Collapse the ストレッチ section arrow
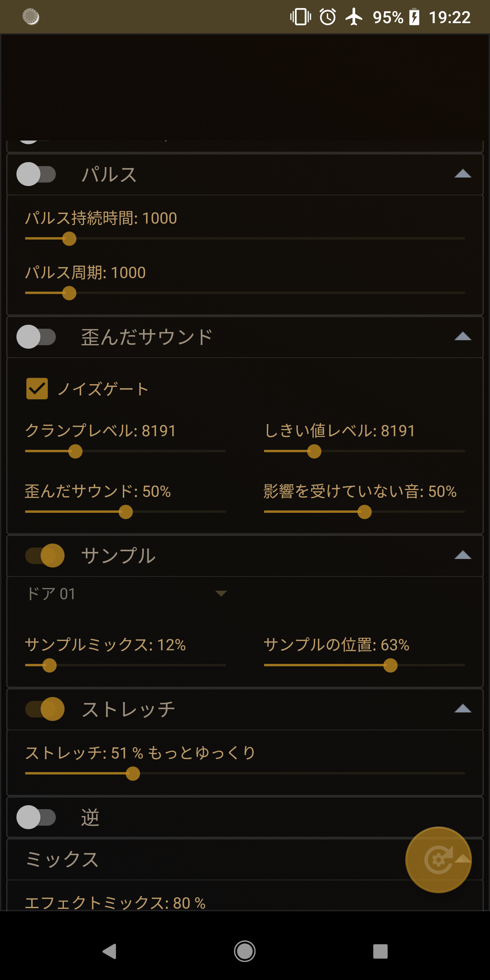The image size is (490, 980). click(463, 709)
